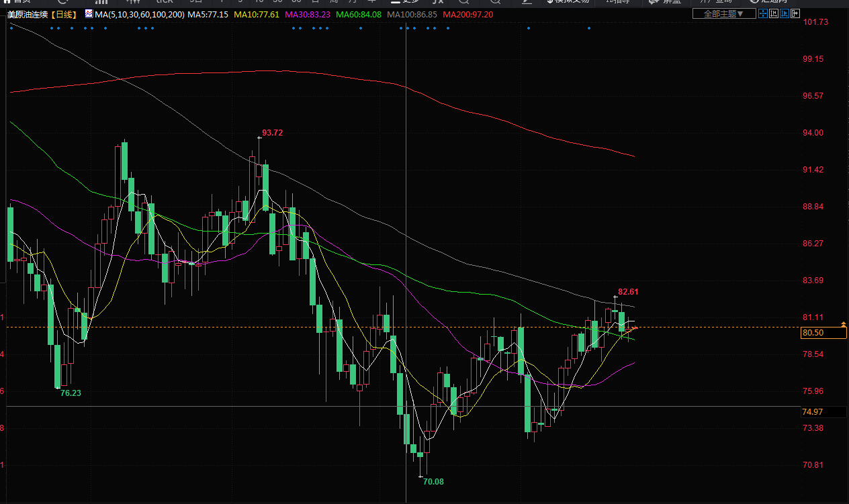
Task: Click the 93.72 high price marker
Action: [x=272, y=133]
